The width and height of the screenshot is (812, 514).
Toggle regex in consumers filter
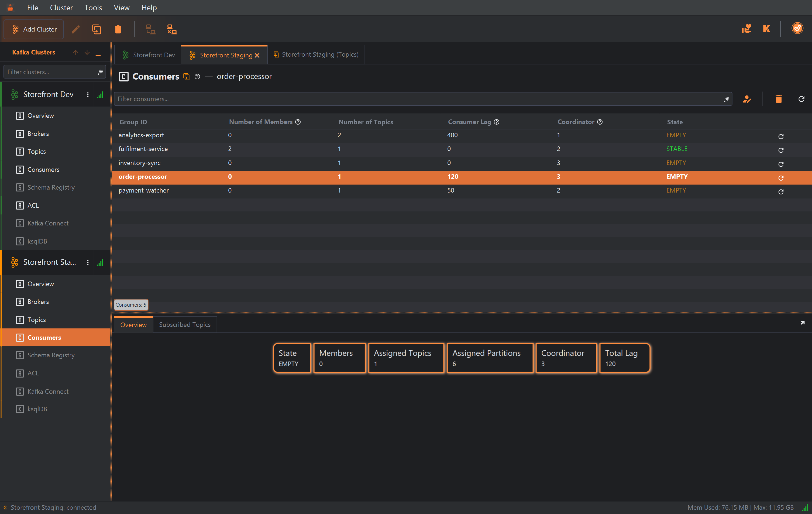(x=726, y=99)
